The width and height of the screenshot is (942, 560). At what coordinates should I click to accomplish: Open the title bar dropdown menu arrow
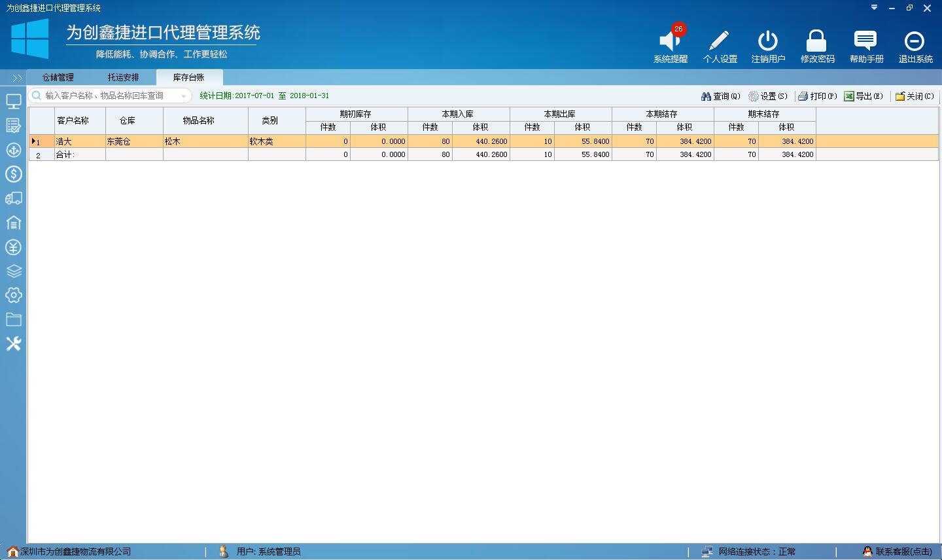pos(875,8)
